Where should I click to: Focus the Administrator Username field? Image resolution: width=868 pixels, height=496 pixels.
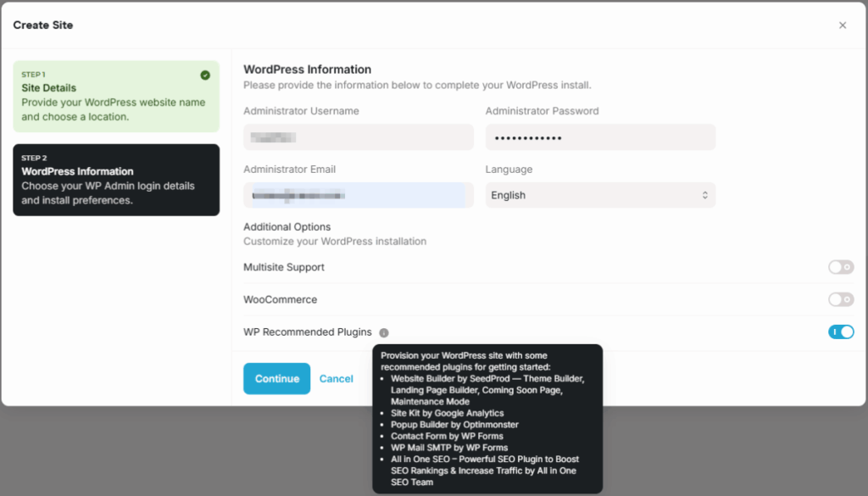point(358,137)
